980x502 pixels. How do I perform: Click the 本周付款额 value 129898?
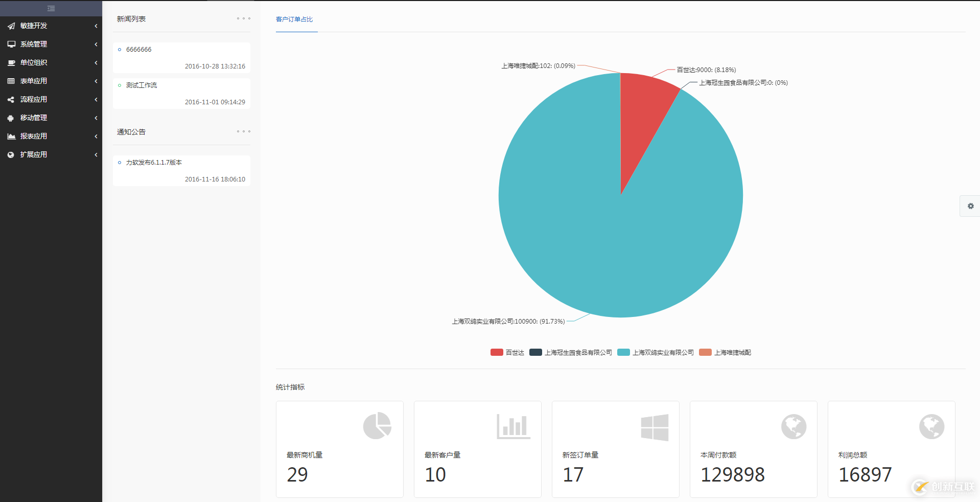coord(733,475)
